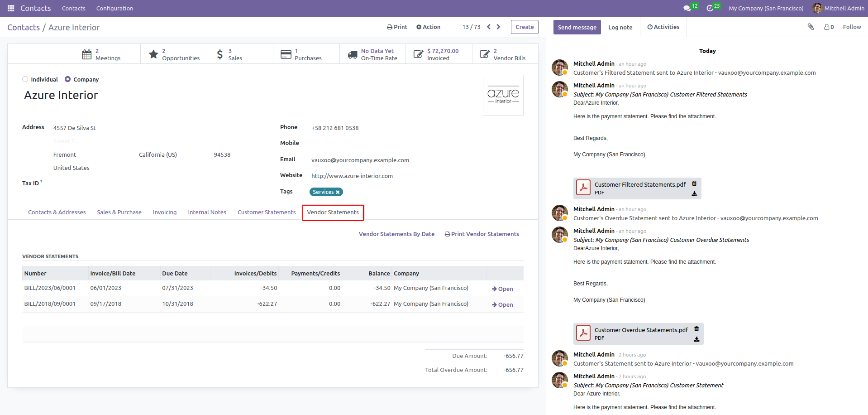Open the Sales dollar stat button
The width and height of the screenshot is (868, 415).
click(x=240, y=54)
